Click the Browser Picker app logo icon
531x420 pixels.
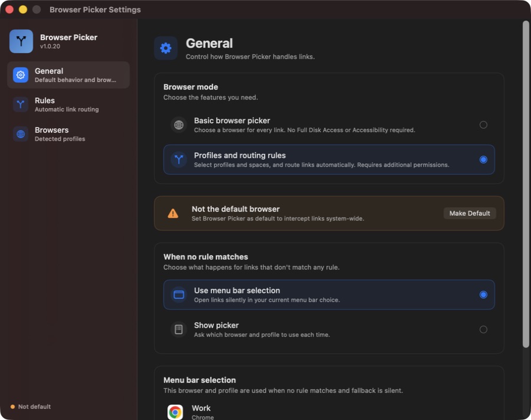(21, 41)
